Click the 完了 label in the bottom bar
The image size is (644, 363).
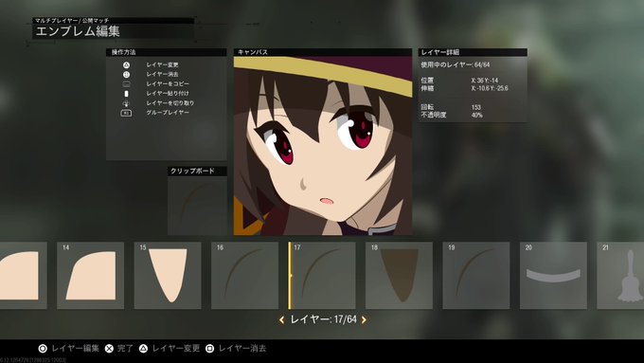125,349
